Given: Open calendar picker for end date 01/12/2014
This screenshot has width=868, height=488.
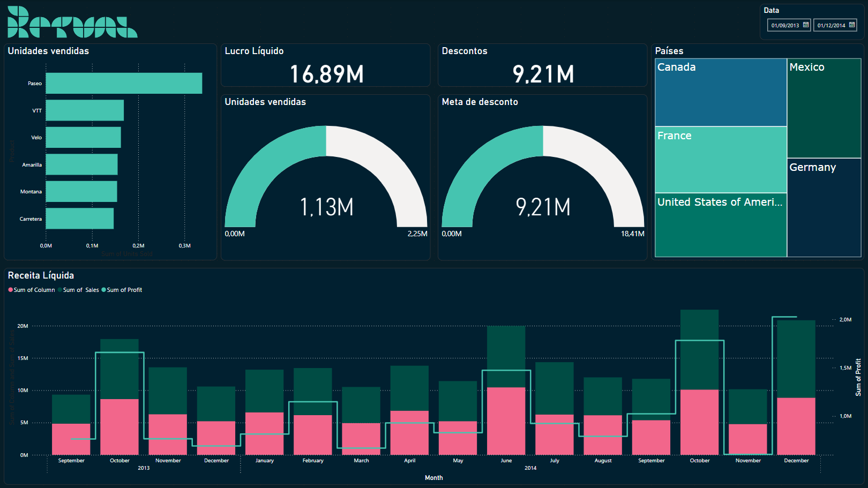Looking at the screenshot, I should pos(852,25).
